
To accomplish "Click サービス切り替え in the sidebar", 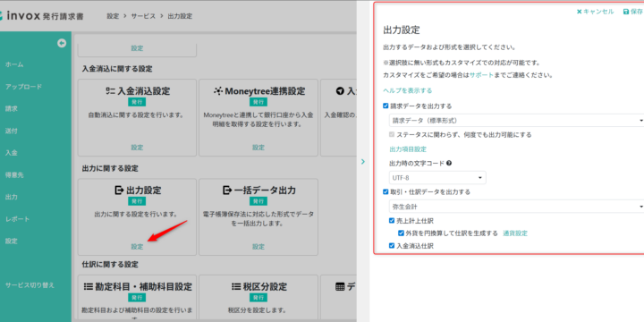I will click(x=30, y=285).
